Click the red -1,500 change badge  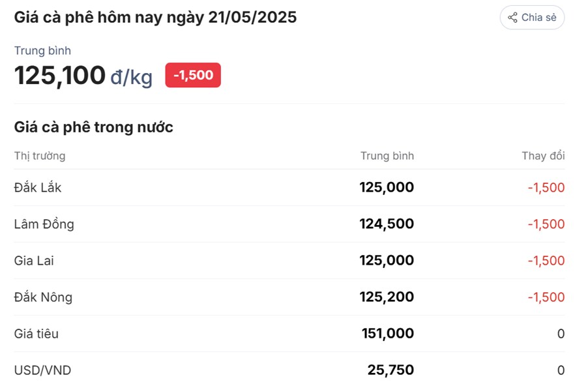click(192, 75)
